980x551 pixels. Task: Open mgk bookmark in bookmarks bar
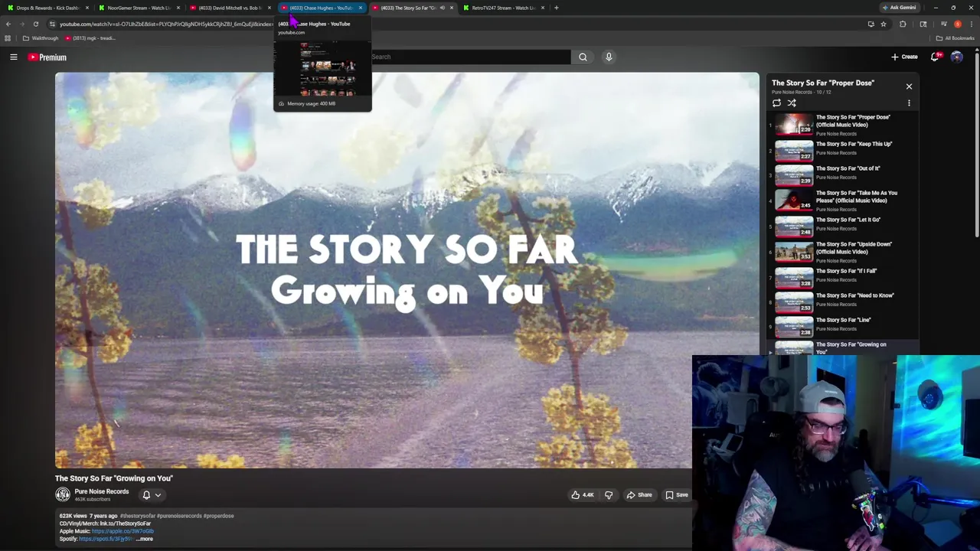[90, 38]
